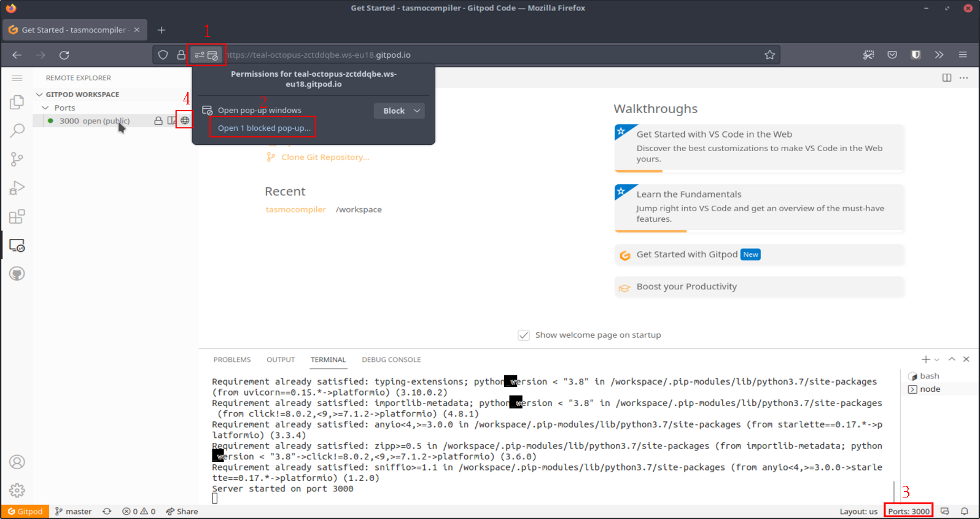Open feedback icon in status bar
Screen dimensions: 980x519
pyautogui.click(x=945, y=511)
